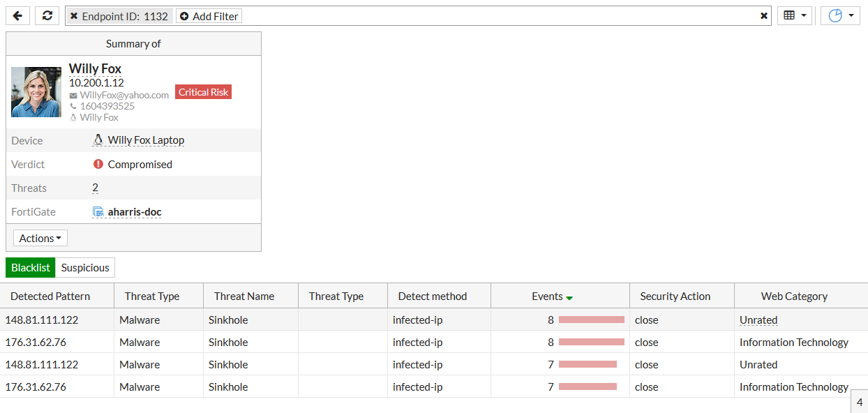Open the time range chart dropdown
The image size is (868, 413).
(840, 15)
